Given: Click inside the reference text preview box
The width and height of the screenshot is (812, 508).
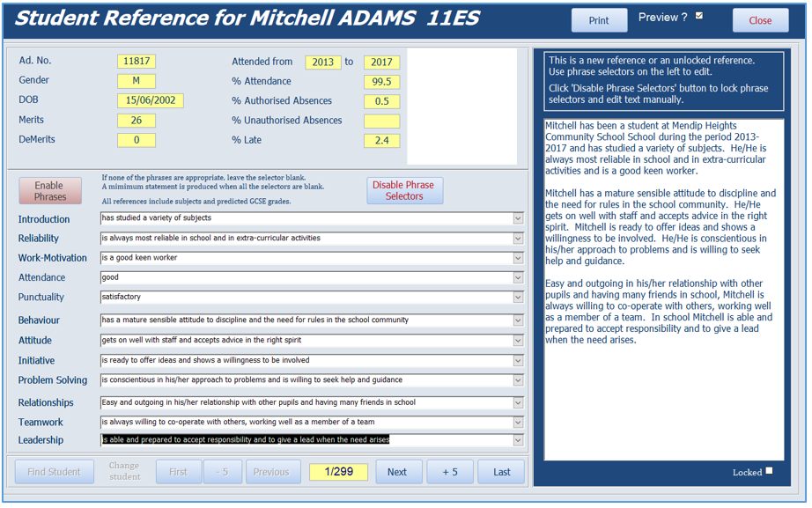Looking at the screenshot, I should (664, 290).
